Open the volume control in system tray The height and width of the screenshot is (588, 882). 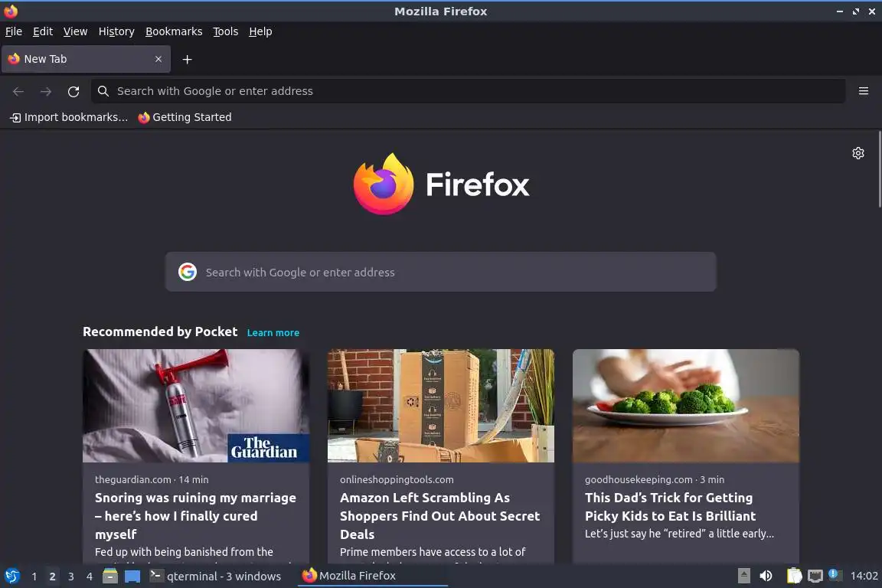(x=766, y=576)
